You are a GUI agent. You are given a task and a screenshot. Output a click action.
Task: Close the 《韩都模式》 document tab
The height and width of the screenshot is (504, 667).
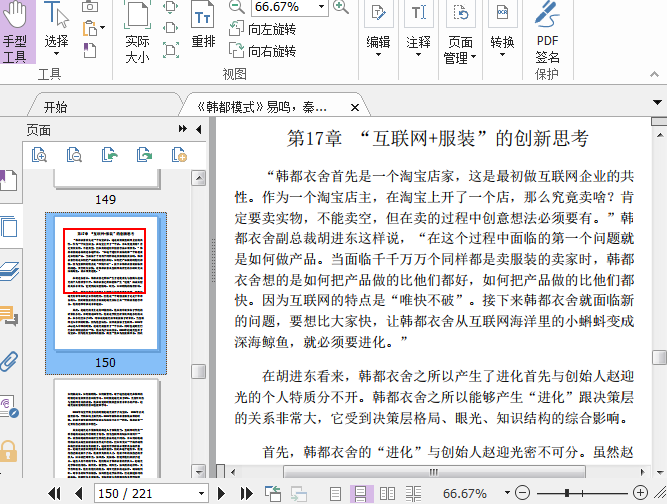click(x=355, y=108)
